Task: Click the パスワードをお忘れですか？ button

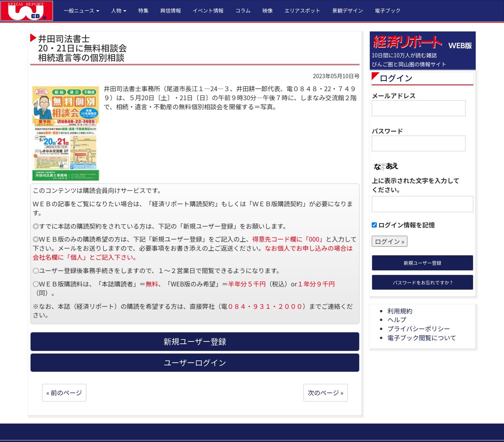Action: tap(422, 282)
